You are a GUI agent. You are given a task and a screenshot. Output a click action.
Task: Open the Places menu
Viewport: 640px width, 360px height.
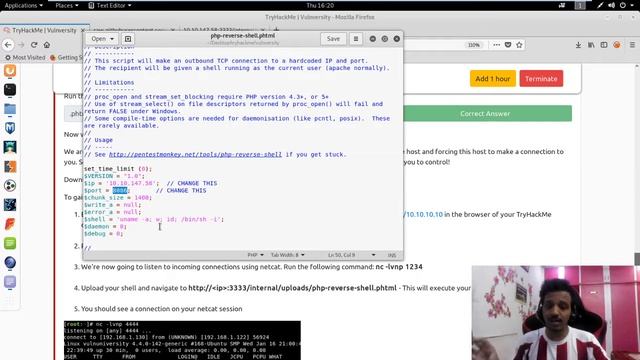(x=67, y=5)
